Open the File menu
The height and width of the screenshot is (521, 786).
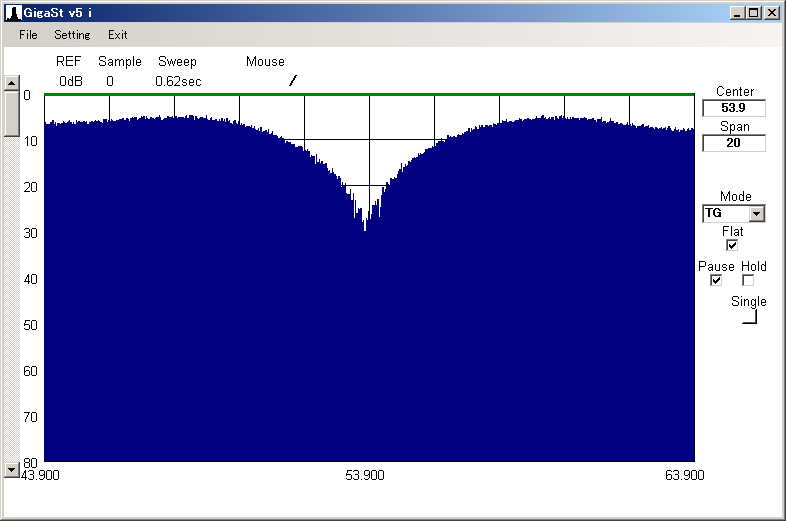28,35
